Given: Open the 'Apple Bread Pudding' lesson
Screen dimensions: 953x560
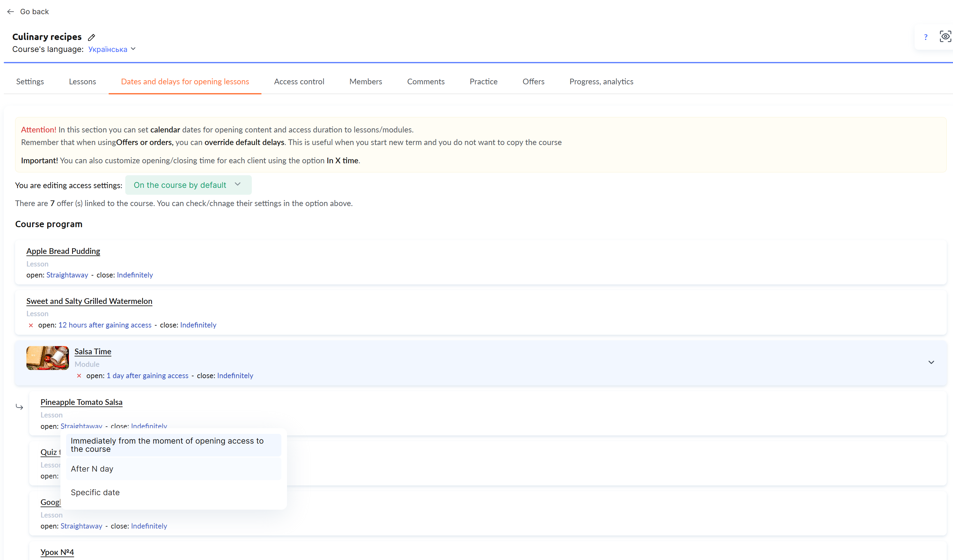Looking at the screenshot, I should coord(63,251).
